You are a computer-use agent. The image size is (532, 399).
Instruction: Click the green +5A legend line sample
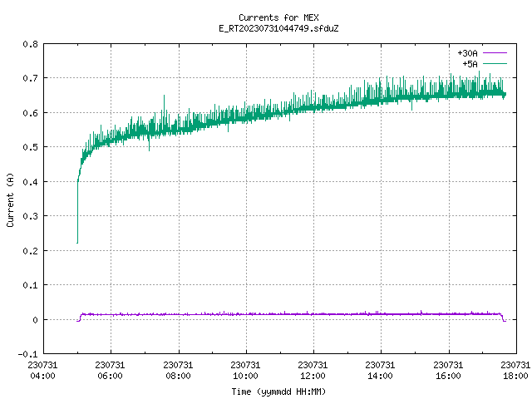495,64
